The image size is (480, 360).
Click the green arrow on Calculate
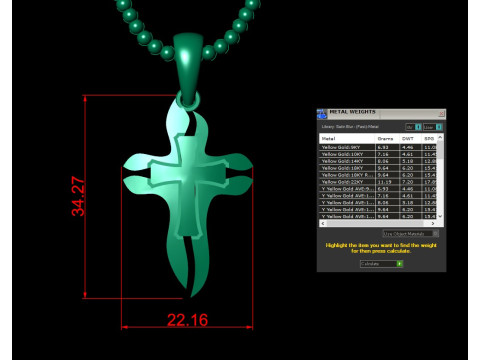[399, 264]
